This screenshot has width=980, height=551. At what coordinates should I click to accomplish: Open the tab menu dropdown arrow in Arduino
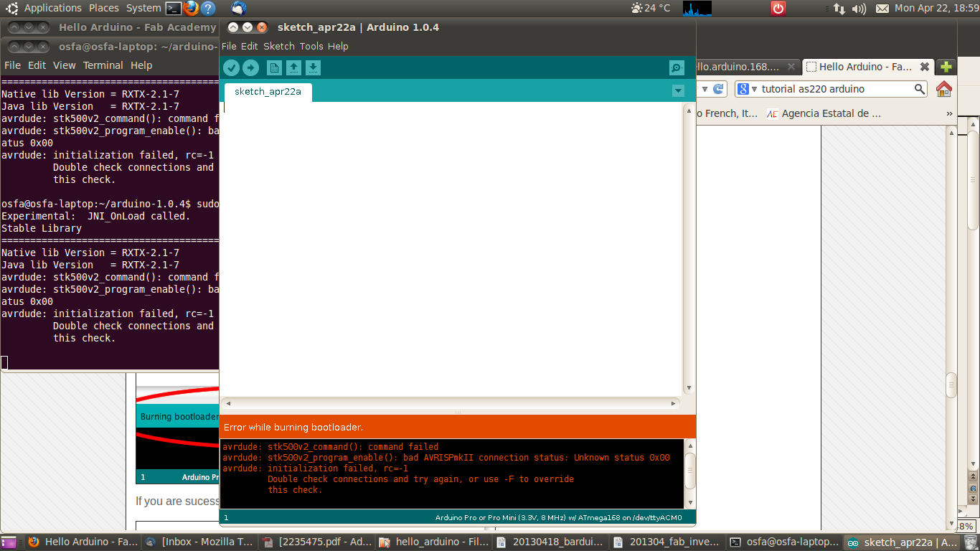click(678, 91)
